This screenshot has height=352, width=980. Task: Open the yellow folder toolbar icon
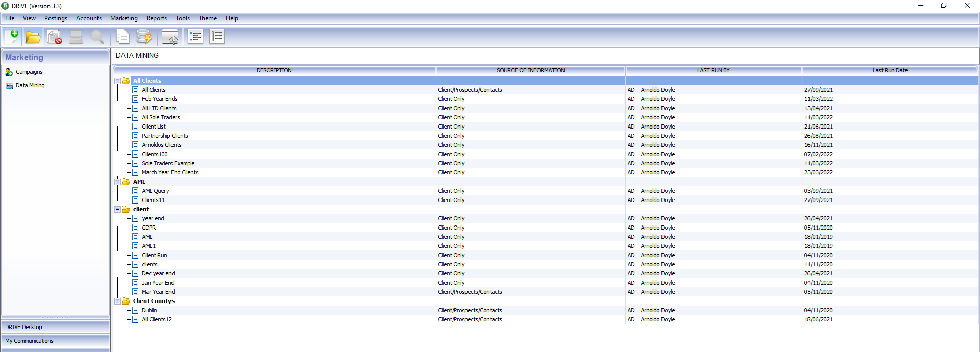tap(33, 37)
